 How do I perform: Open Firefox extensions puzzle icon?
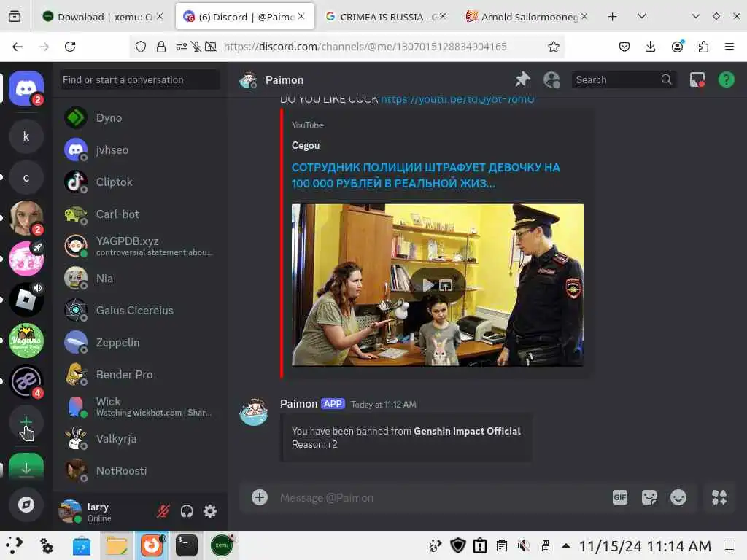click(703, 47)
